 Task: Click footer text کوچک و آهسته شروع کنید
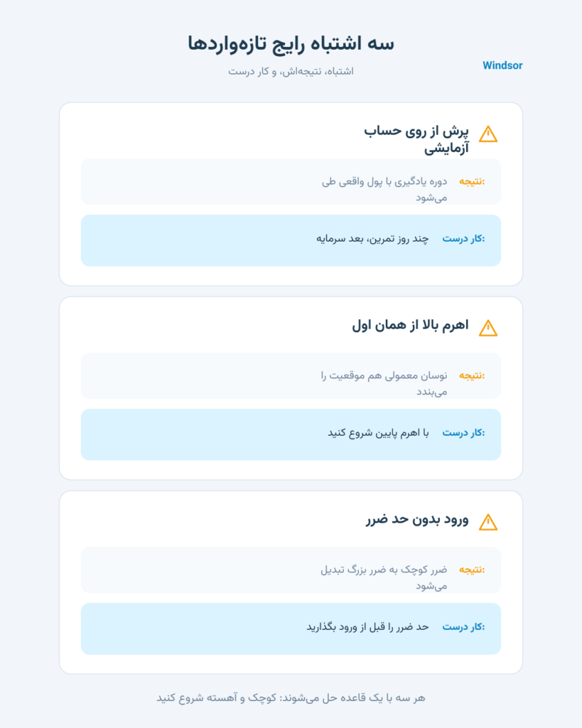[216, 698]
